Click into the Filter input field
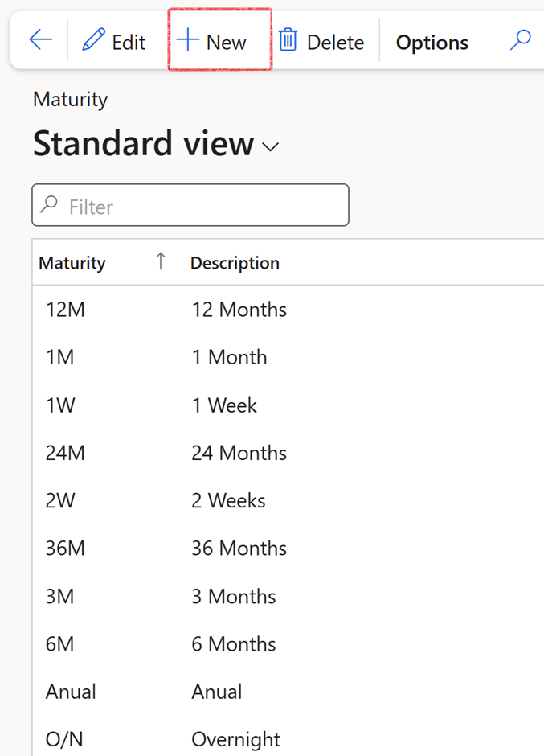Image resolution: width=544 pixels, height=756 pixels. (x=190, y=205)
